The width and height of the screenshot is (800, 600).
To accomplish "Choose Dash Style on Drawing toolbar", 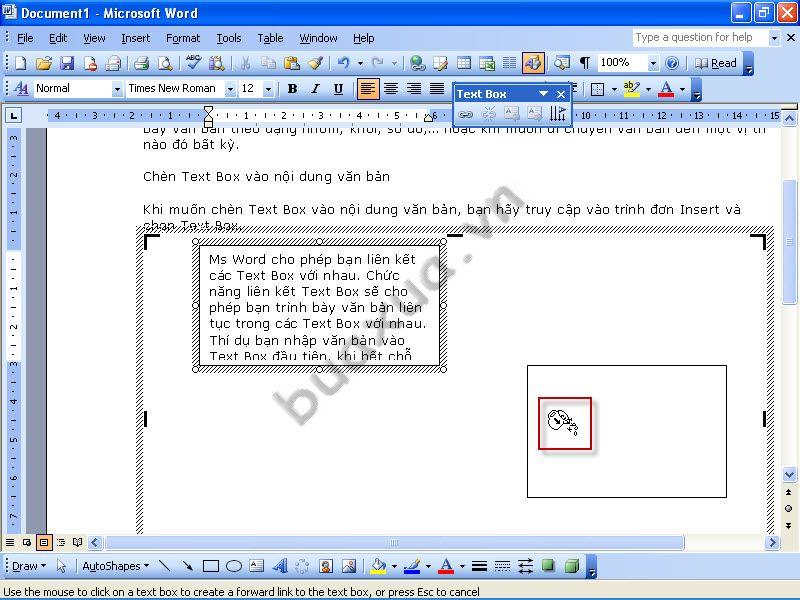I will point(502,566).
